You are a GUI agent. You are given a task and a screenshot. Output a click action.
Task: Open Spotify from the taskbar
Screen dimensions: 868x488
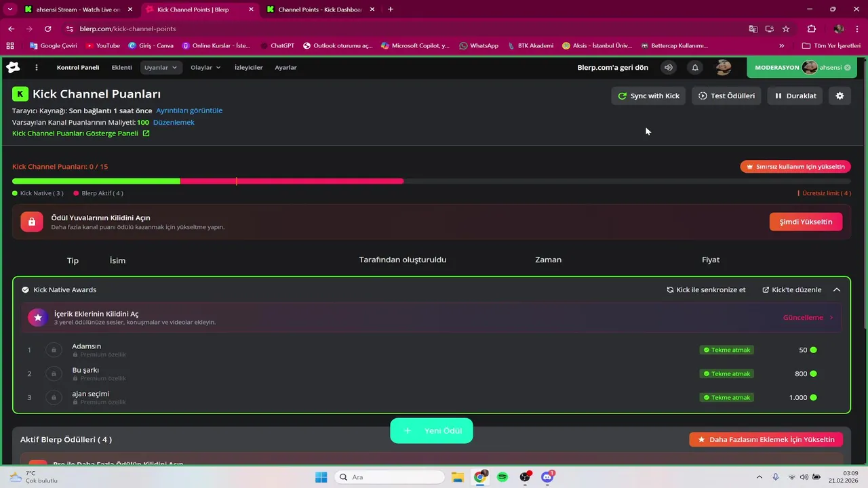[x=502, y=477]
